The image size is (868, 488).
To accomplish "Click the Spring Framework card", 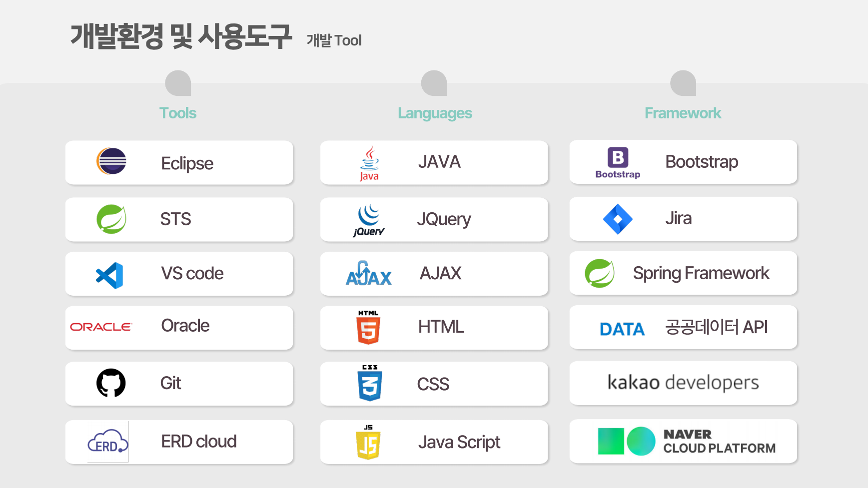I will tap(683, 273).
